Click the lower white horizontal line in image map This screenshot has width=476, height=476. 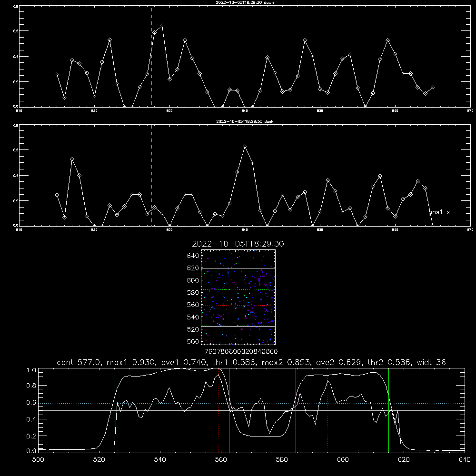point(238,326)
